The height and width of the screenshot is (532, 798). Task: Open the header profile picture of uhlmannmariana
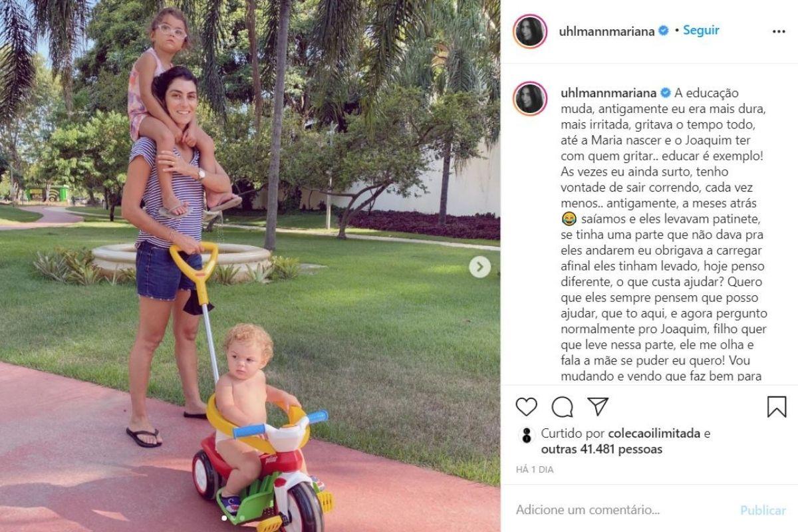[530, 31]
